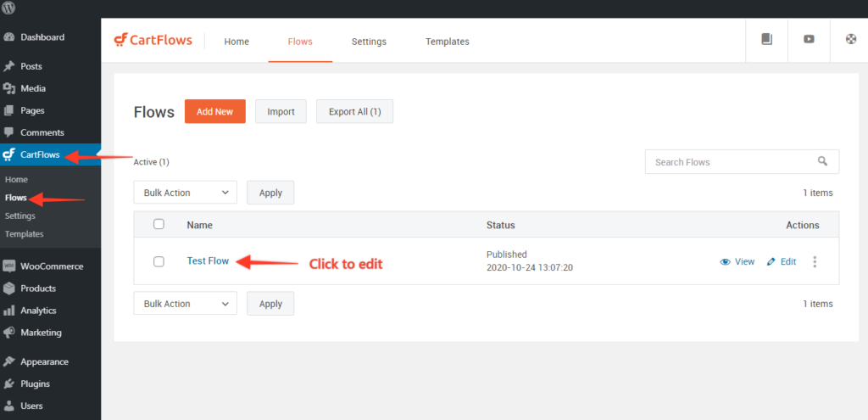Image resolution: width=868 pixels, height=420 pixels.
Task: Open the YouTube video tutorials icon
Action: [x=809, y=39]
